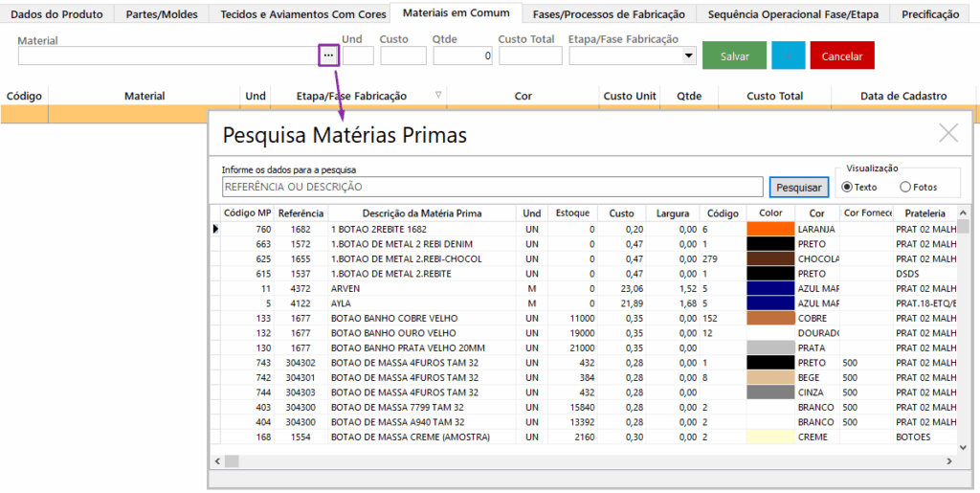Click the Referência ou Descrição search field
Screen dimensions: 980x493
point(492,187)
